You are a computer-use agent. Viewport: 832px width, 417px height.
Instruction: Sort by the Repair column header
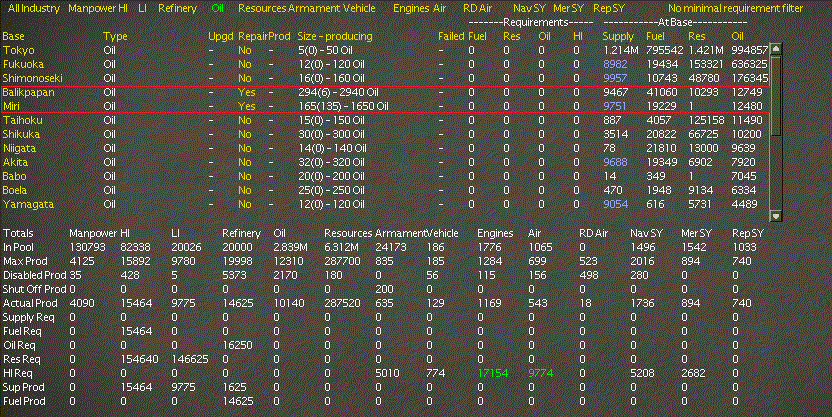(253, 36)
